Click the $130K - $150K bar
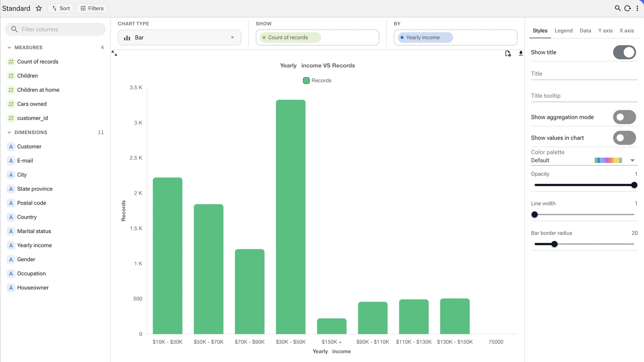 click(455, 316)
